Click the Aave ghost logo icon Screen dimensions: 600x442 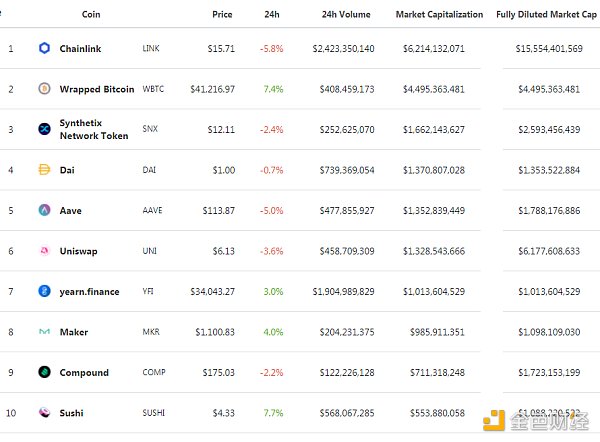pyautogui.click(x=44, y=210)
